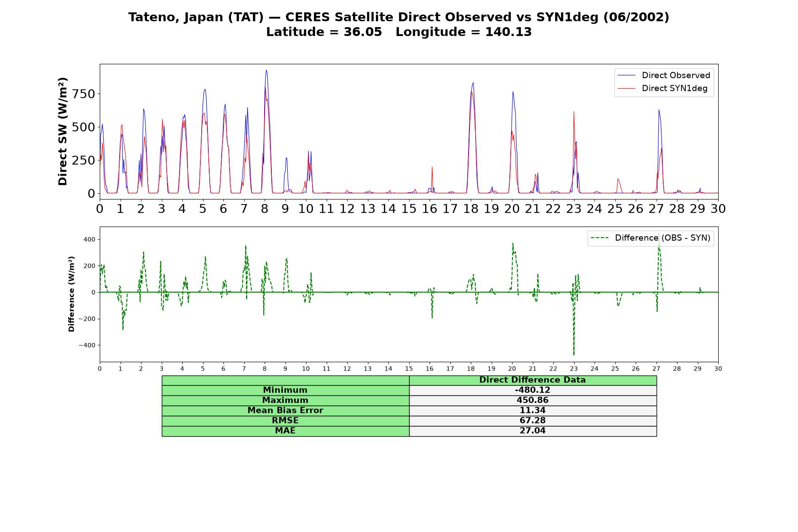798x532 pixels.
Task: Click the Direct Difference Data table header
Action: tap(532, 380)
